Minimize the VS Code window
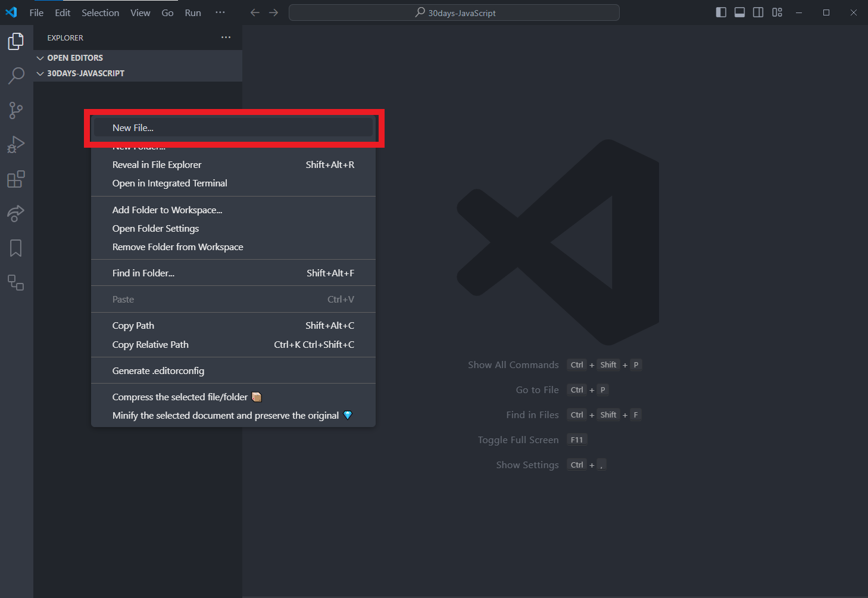Image resolution: width=868 pixels, height=598 pixels. pos(799,13)
